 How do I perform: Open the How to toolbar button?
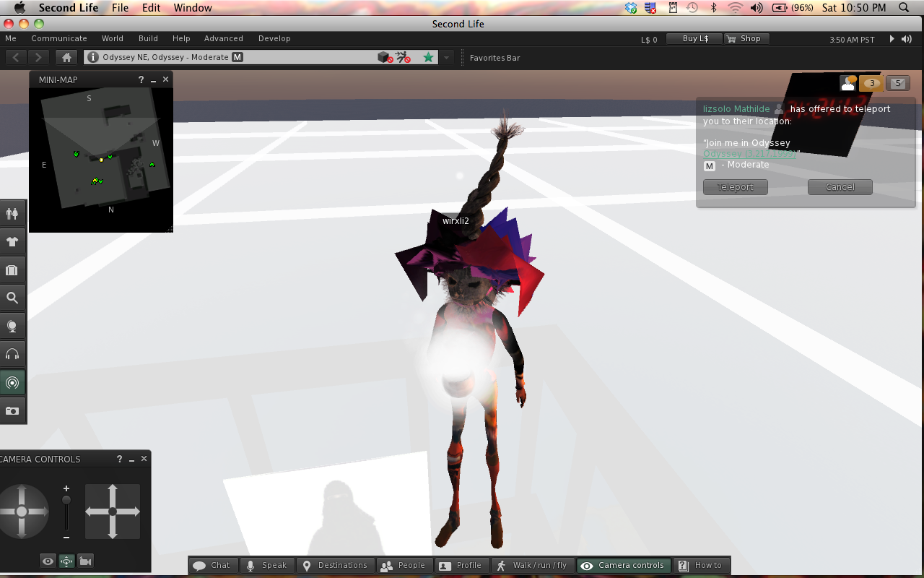pos(700,565)
